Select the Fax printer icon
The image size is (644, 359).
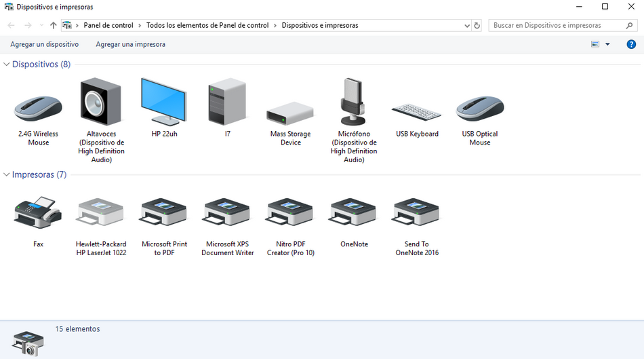click(38, 212)
